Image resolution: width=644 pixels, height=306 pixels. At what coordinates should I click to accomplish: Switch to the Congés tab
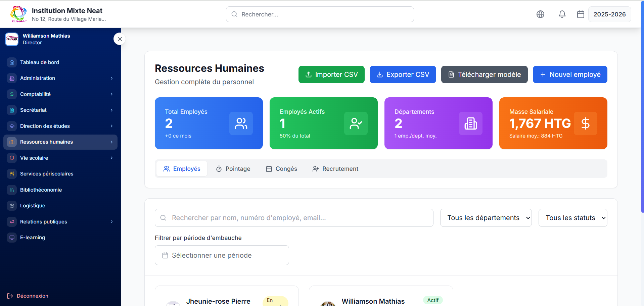pos(282,169)
